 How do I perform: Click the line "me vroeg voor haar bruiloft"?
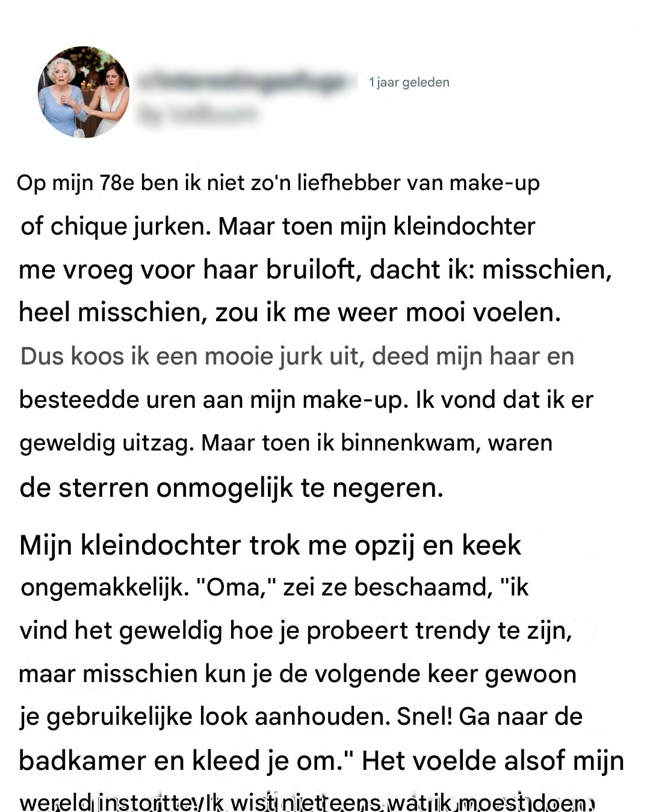click(315, 269)
